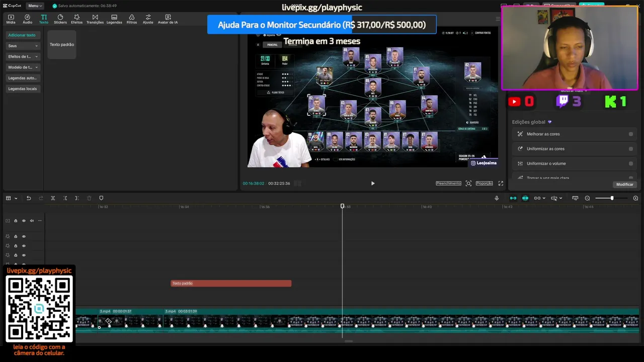Zoom in the timeline

[x=635, y=198]
